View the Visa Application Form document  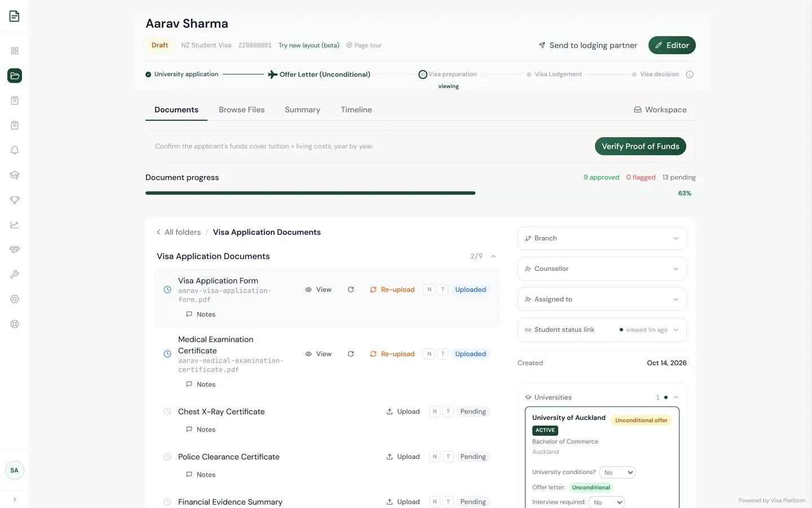click(318, 290)
